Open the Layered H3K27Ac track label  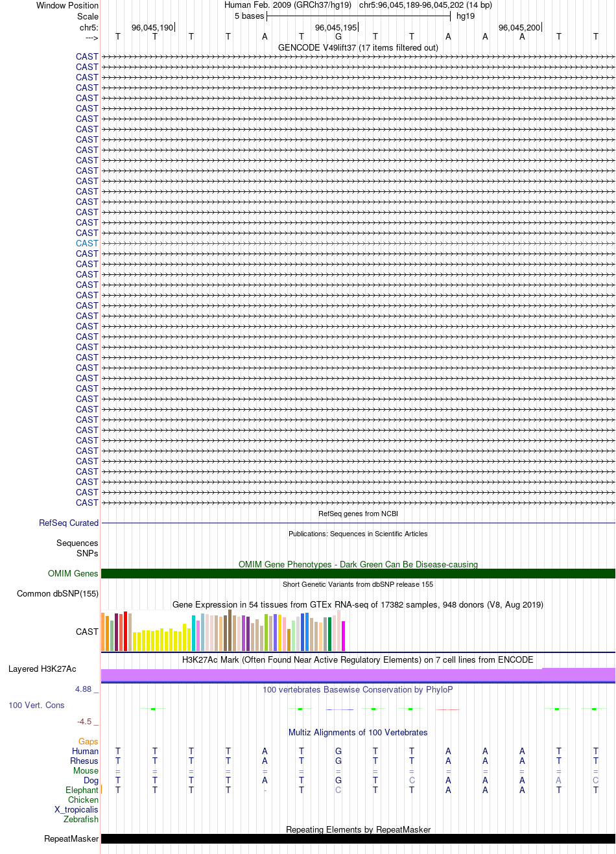pos(42,669)
